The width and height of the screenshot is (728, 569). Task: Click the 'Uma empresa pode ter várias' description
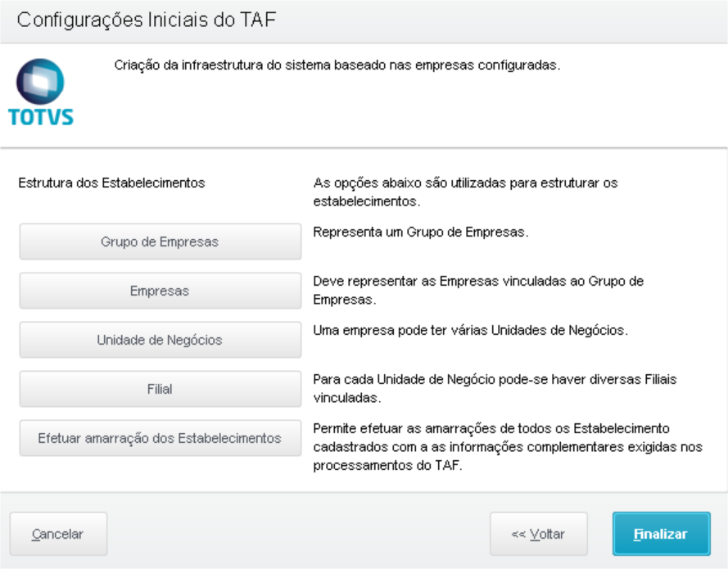pyautogui.click(x=470, y=331)
